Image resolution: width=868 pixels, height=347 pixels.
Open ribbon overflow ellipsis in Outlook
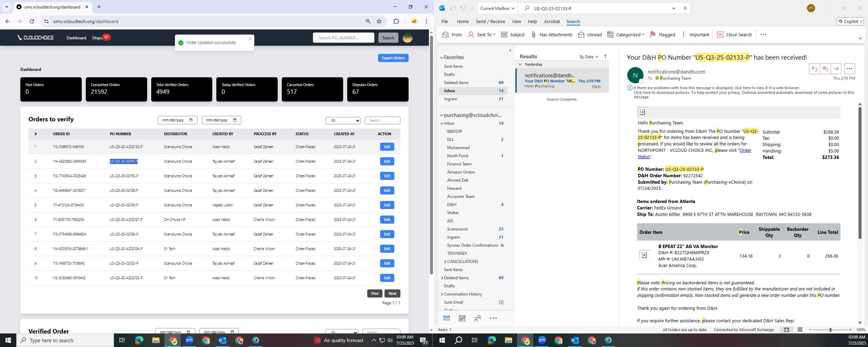[763, 35]
